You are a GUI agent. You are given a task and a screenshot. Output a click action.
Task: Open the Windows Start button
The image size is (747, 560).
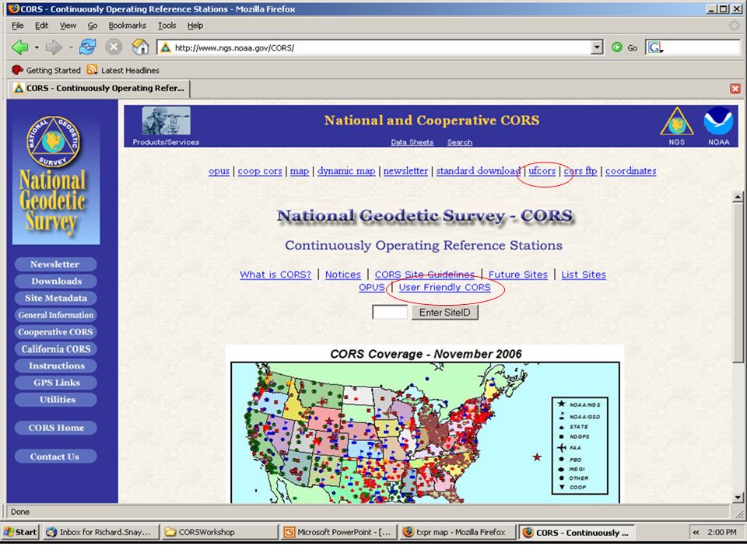(x=20, y=532)
